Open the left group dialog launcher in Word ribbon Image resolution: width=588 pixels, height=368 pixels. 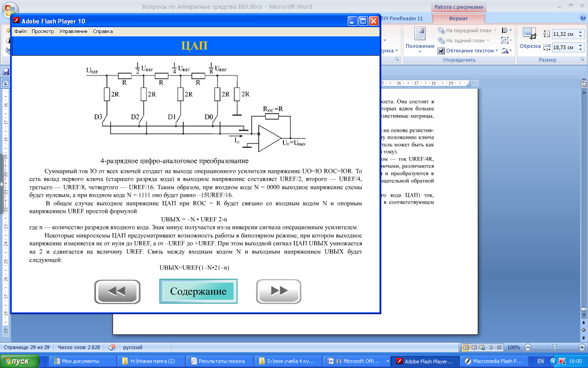[397, 60]
